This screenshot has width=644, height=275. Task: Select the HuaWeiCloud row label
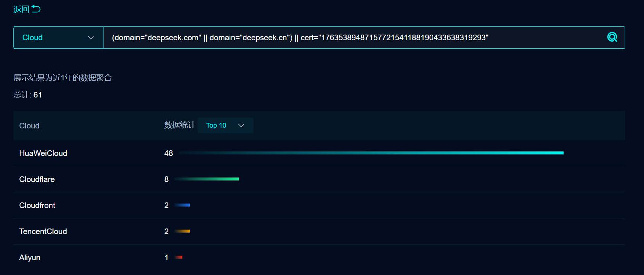[43, 153]
